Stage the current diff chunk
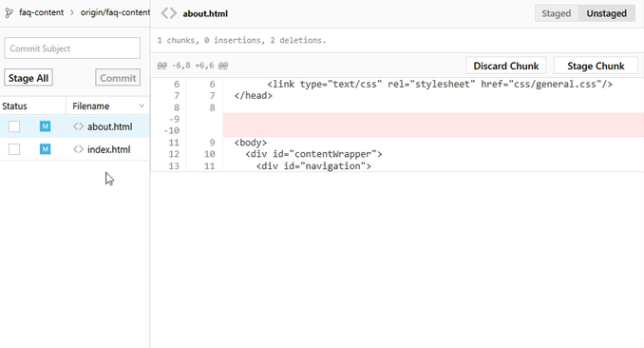Screen dimensions: 644x348 coord(596,66)
